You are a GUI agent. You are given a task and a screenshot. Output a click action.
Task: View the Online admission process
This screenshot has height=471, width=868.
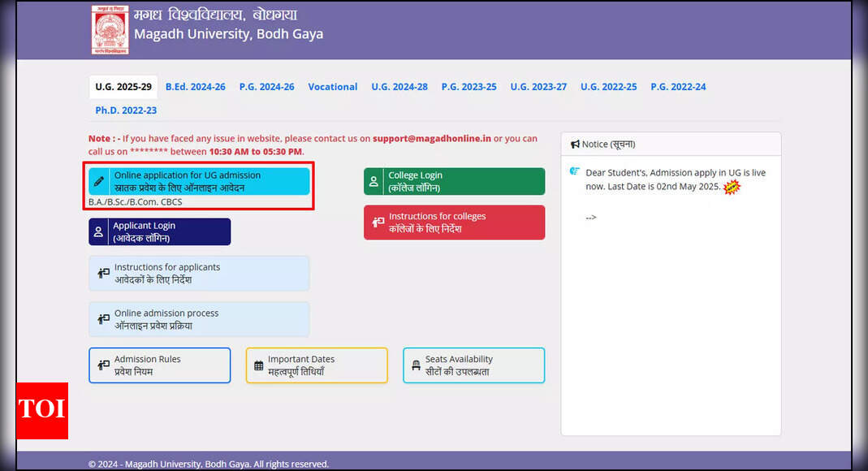[x=199, y=319]
